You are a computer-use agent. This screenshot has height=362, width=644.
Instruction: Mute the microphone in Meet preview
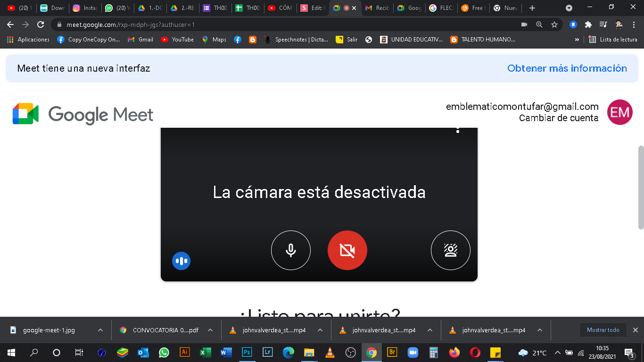291,250
